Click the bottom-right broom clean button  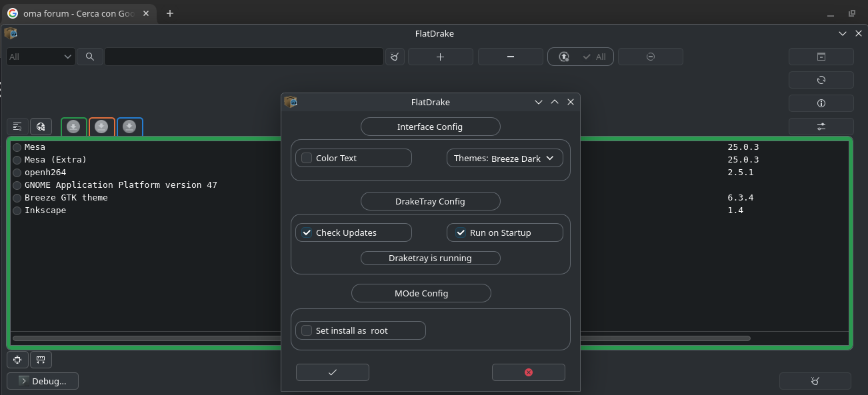(815, 381)
